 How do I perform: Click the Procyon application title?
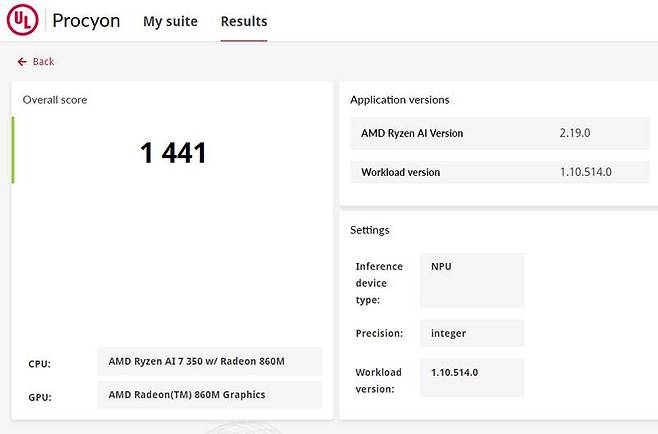86,21
